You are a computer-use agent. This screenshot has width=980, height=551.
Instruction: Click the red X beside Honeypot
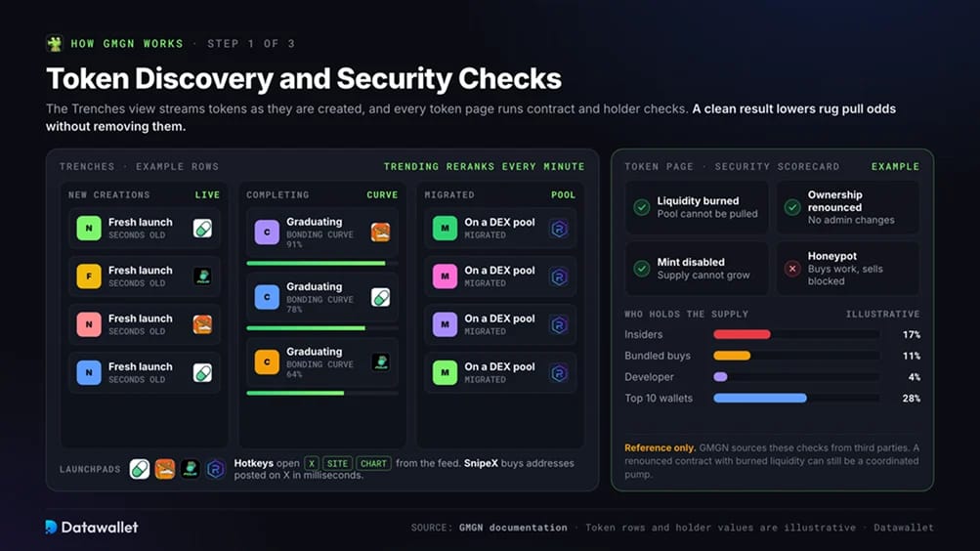coord(792,269)
